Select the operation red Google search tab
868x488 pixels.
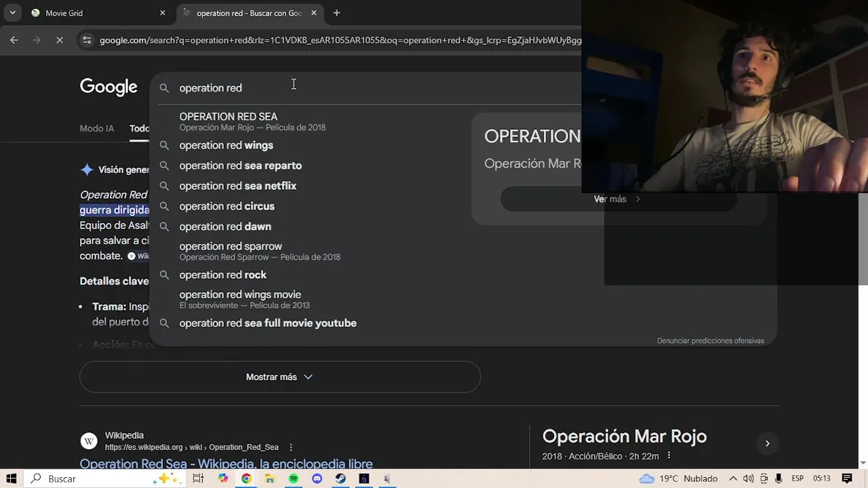pyautogui.click(x=251, y=13)
